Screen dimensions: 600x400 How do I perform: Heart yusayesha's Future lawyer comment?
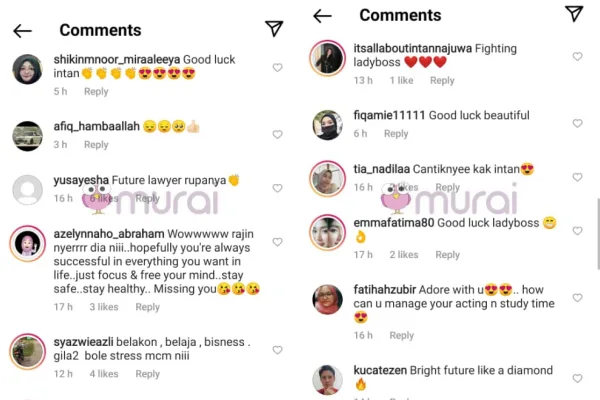[x=277, y=188]
